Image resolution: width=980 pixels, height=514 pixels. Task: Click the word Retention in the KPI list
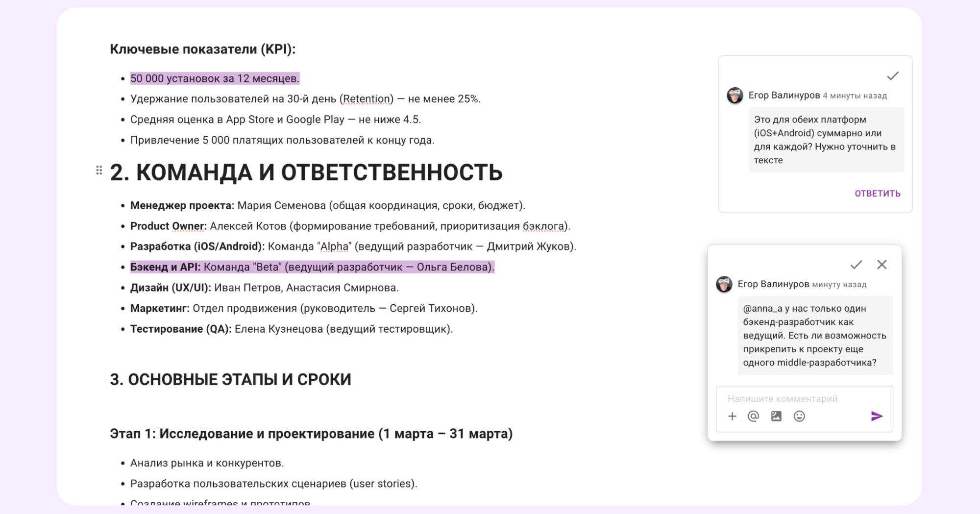367,98
